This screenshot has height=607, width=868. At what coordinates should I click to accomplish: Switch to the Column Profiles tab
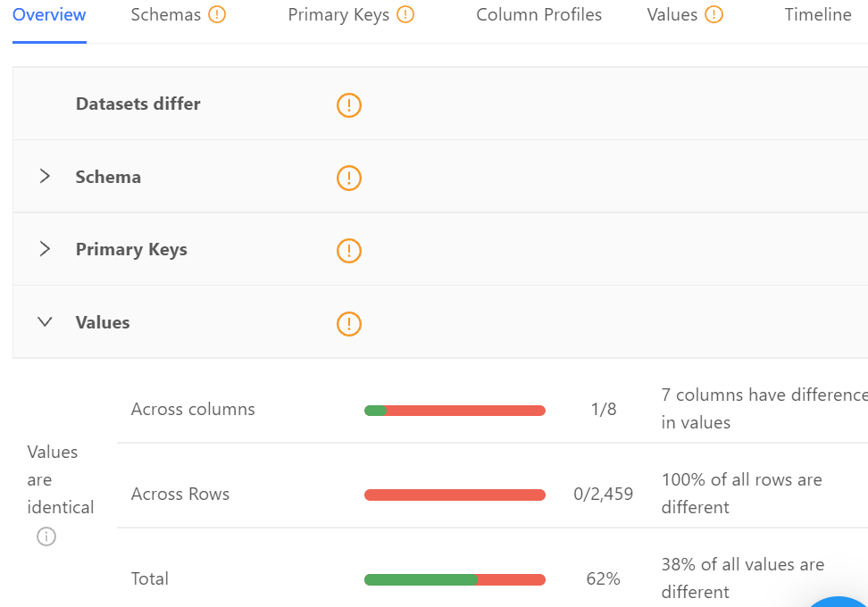pyautogui.click(x=538, y=14)
